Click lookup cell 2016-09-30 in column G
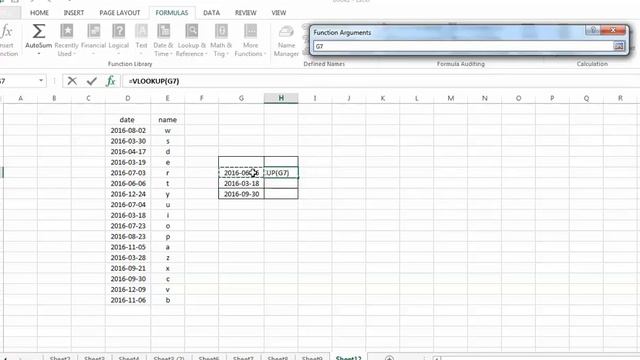Screen dimensions: 640x360 (241, 194)
